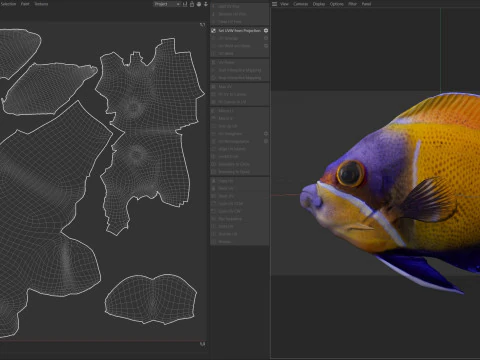Image resolution: width=480 pixels, height=360 pixels.
Task: Open the Cameras menu
Action: (x=300, y=4)
